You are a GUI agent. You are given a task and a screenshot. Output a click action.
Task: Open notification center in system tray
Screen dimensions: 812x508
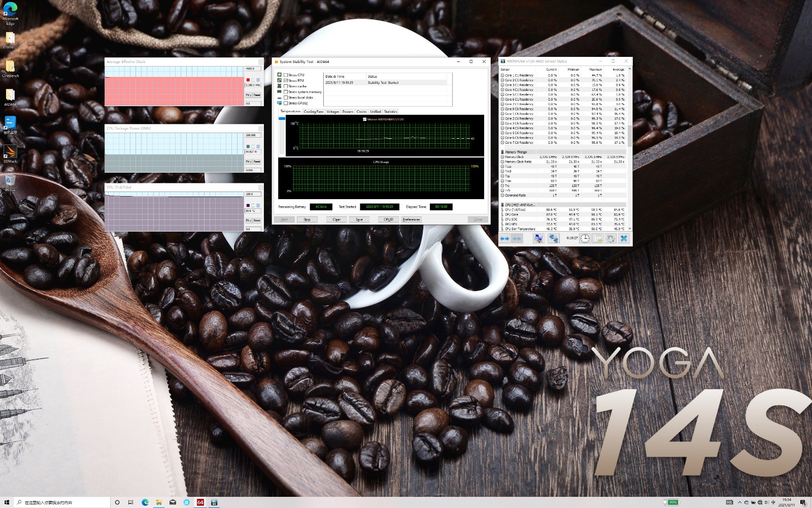[803, 502]
